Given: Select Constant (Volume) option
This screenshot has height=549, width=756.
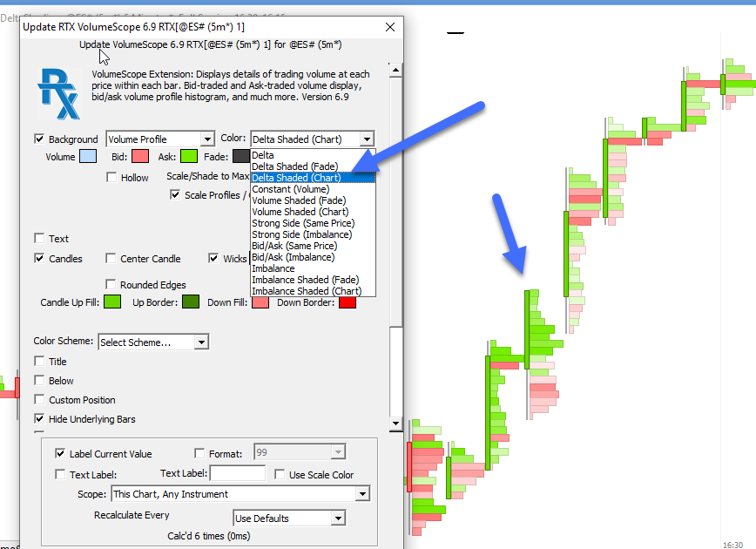Looking at the screenshot, I should [313, 189].
